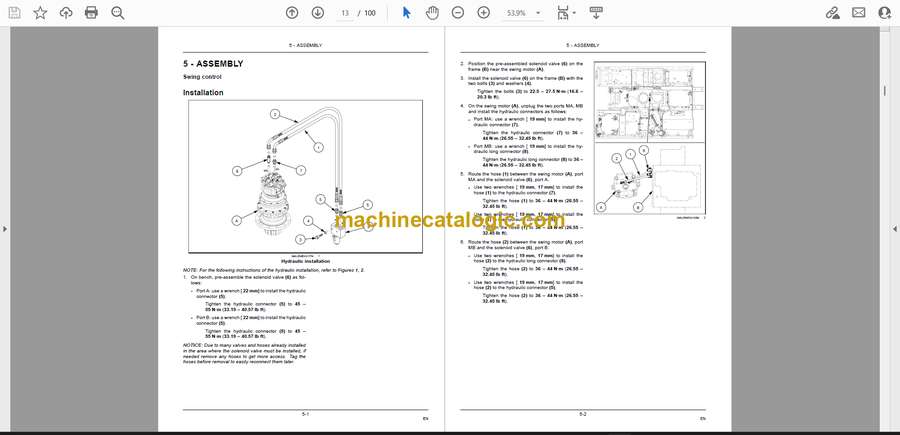Click page number 5-2 footer

coord(582,413)
